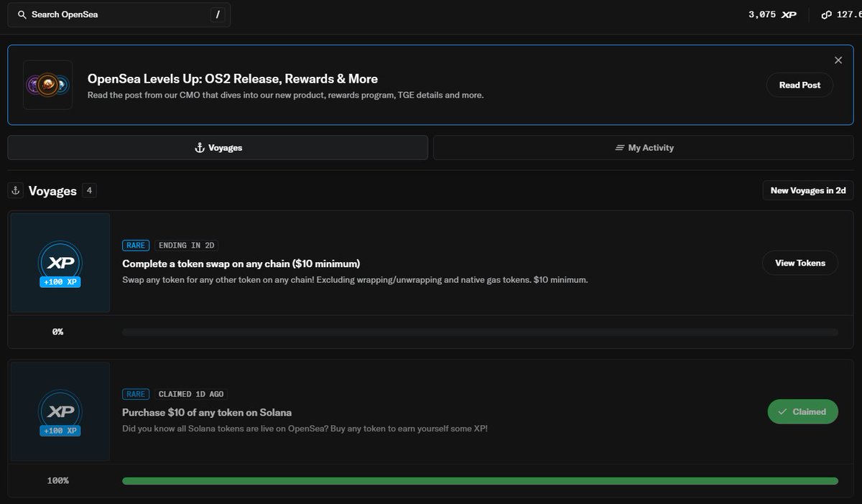
Task: Click +100 XP badge on Solana voyage
Action: coord(60,430)
